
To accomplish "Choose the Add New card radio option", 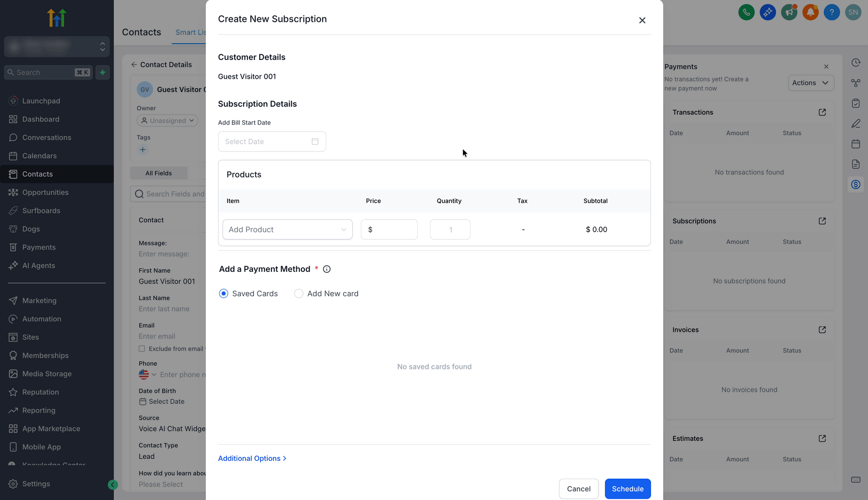I will 299,294.
